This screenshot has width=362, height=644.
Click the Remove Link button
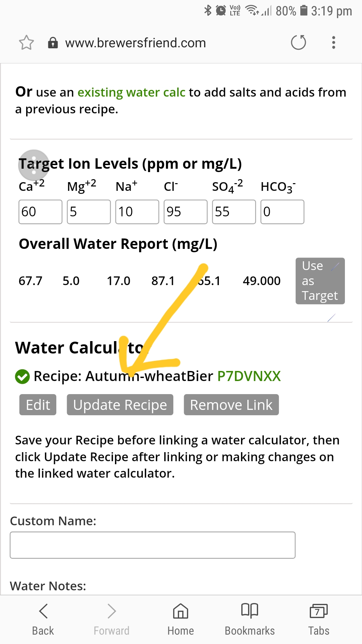tap(231, 405)
